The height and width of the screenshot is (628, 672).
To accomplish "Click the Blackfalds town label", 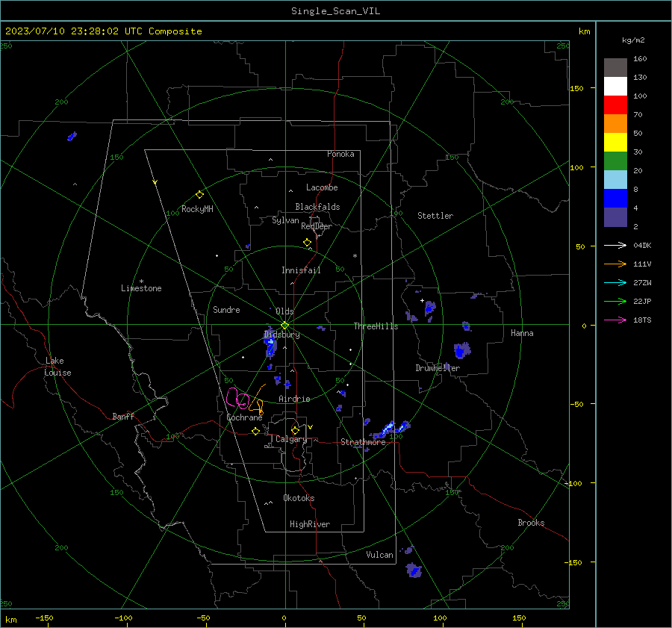I will point(317,207).
